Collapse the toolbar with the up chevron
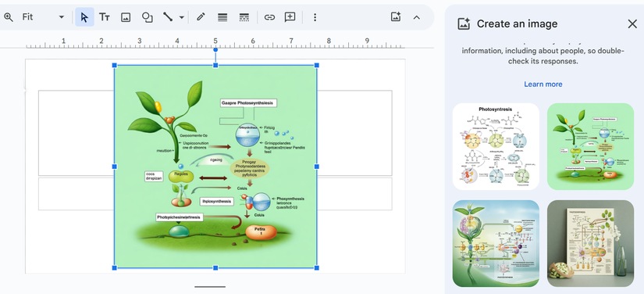The image size is (644, 294). click(417, 17)
